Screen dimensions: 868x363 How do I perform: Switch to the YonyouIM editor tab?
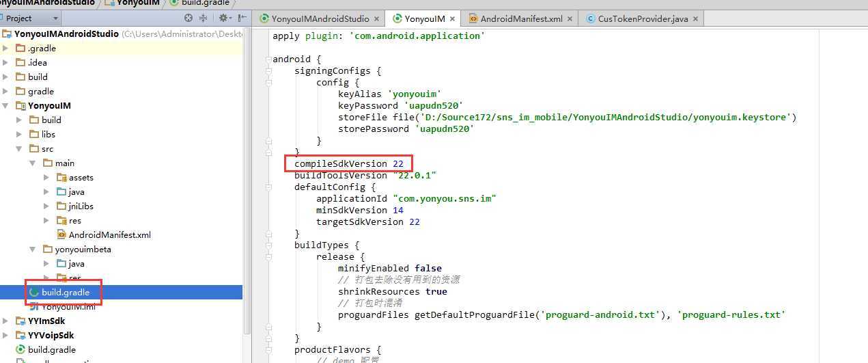pyautogui.click(x=424, y=19)
